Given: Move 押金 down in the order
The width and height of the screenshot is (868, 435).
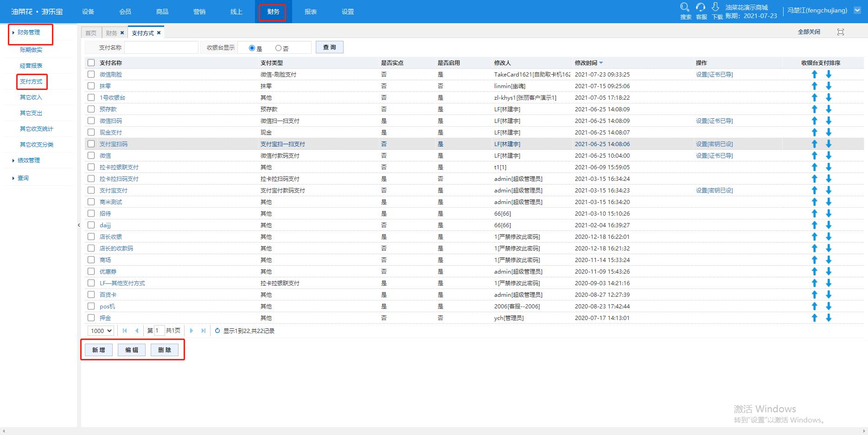Looking at the screenshot, I should point(829,318).
